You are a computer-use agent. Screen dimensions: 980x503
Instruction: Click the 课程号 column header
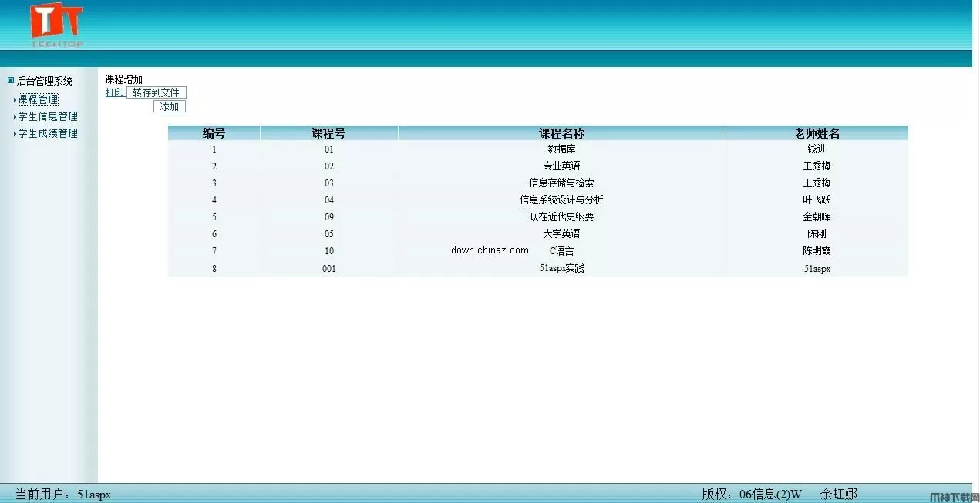tap(328, 132)
